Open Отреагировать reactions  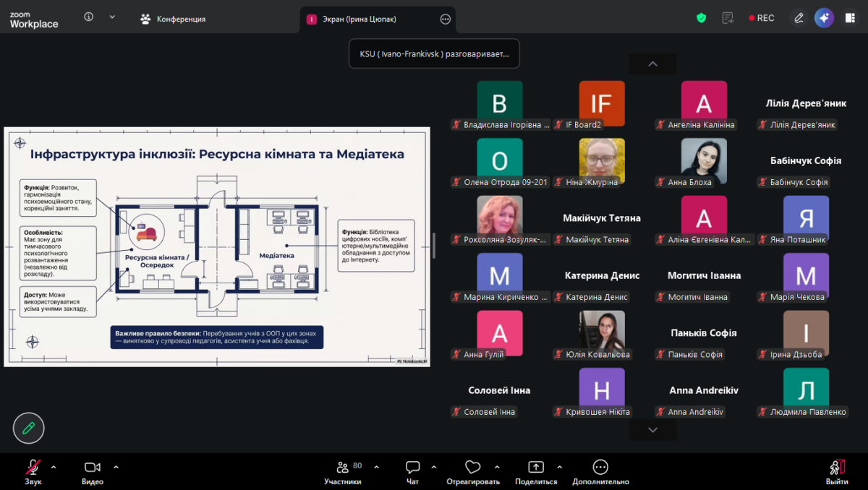(473, 472)
